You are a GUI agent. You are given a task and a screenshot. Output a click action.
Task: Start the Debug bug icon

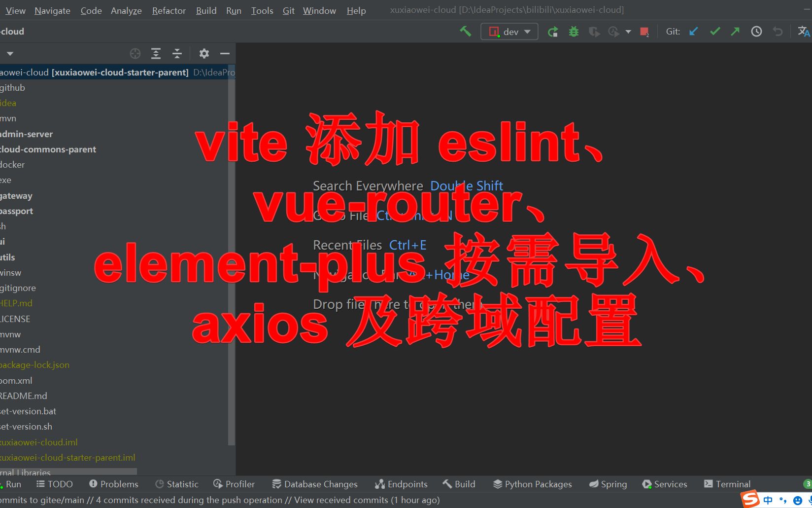point(574,32)
